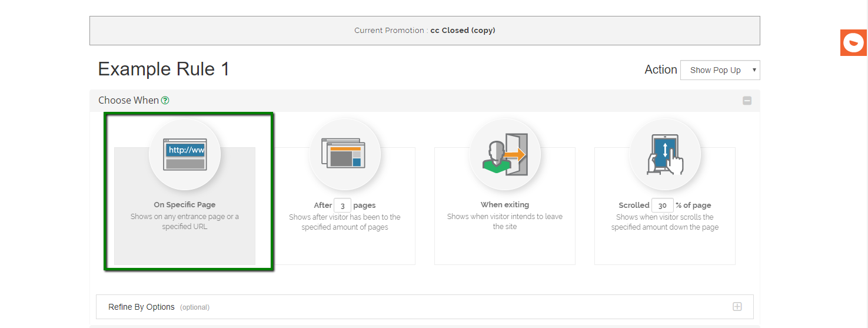Select the "On Specific Page" title text
The image size is (868, 328).
tap(185, 205)
